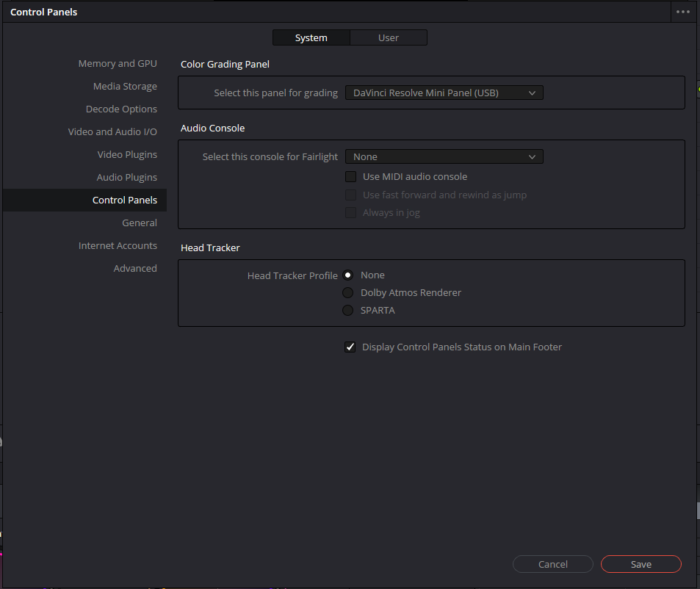Viewport: 700px width, 589px height.
Task: Toggle Use fast forward and rewind as jump
Action: (x=351, y=195)
